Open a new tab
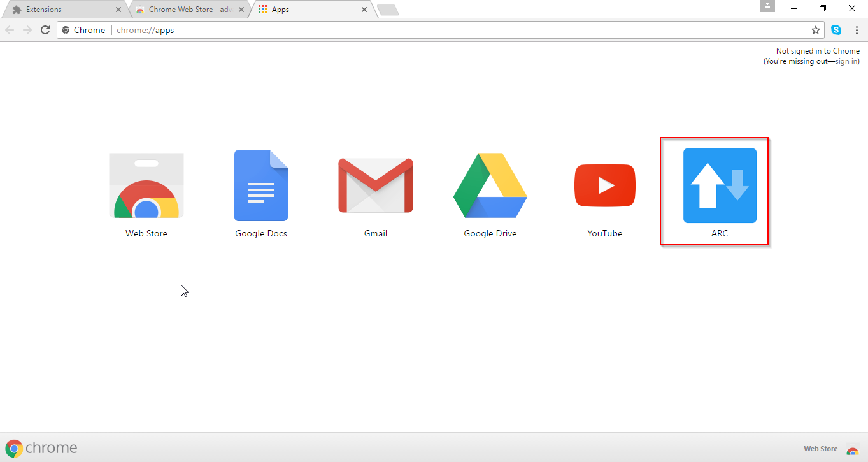868x462 pixels. click(x=388, y=10)
